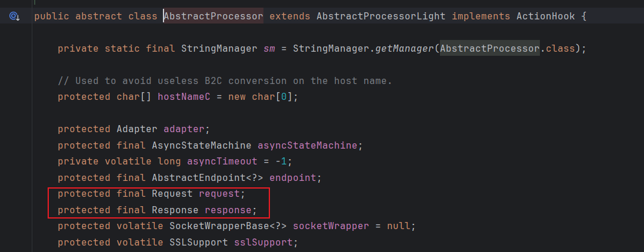The width and height of the screenshot is (644, 252).
Task: Click the implementations gutter icon beside class declaration
Action: (x=14, y=16)
